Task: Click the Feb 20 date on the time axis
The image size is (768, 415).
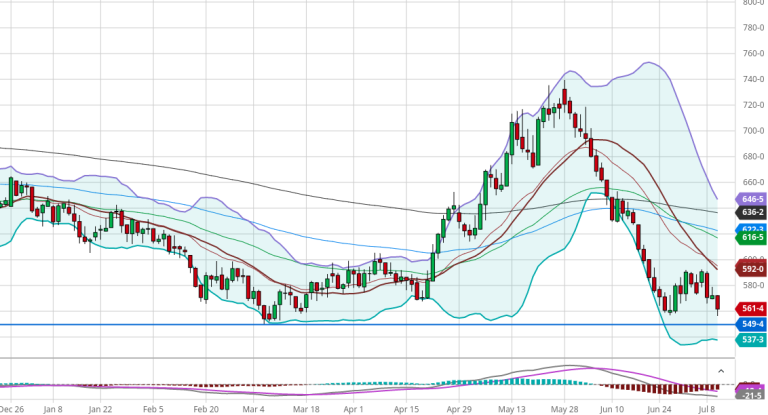Action: pyautogui.click(x=206, y=409)
